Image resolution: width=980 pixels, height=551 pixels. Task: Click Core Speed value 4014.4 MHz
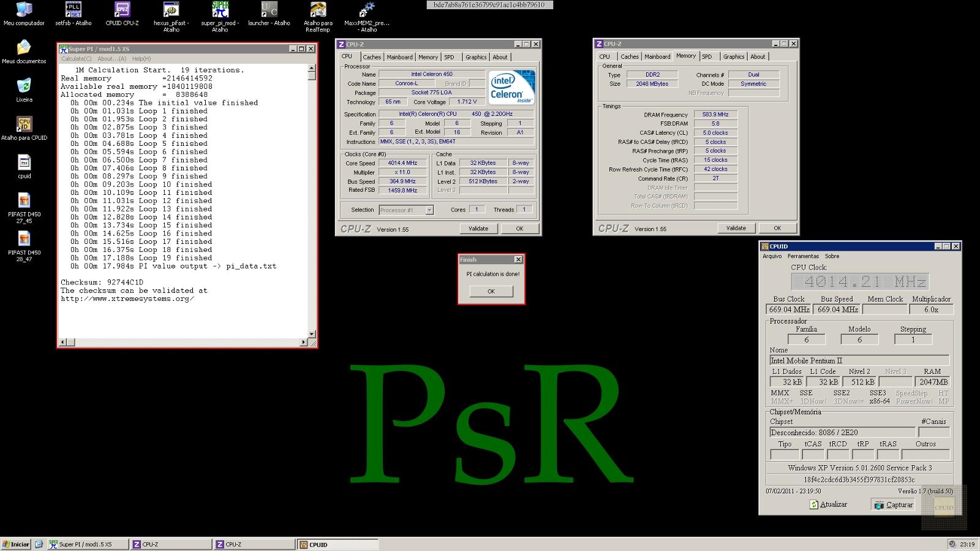(x=402, y=163)
